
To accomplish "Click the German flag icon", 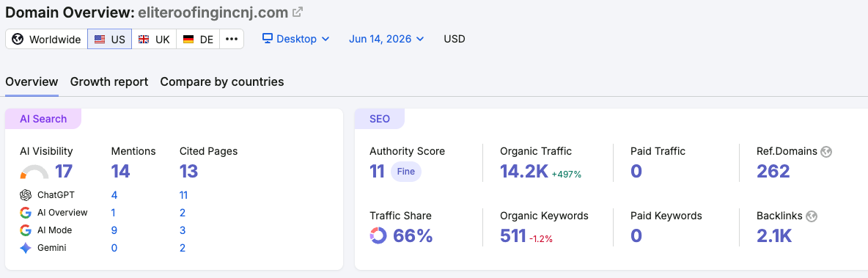I will [188, 40].
